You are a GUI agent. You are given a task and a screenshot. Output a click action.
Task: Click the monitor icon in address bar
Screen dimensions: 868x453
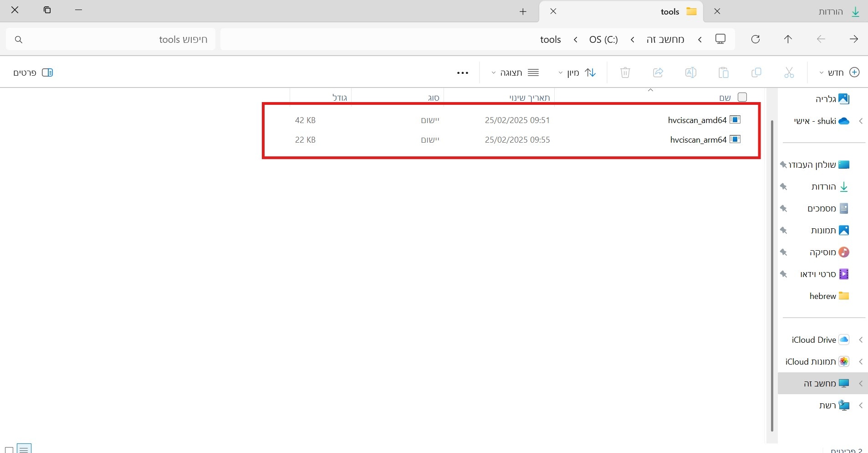click(x=720, y=39)
